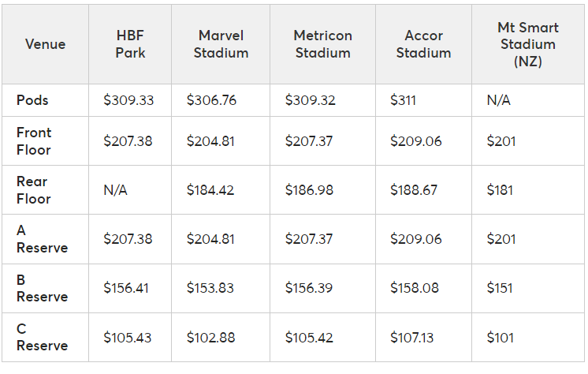Click the $184.42 Rear Floor price
Screen dimensions: 588x374
point(210,190)
